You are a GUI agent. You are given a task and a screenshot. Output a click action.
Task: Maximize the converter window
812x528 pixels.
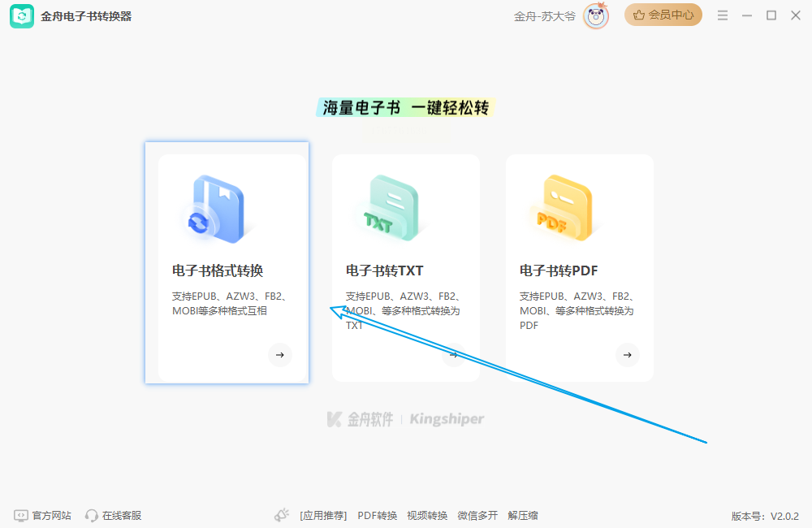771,15
